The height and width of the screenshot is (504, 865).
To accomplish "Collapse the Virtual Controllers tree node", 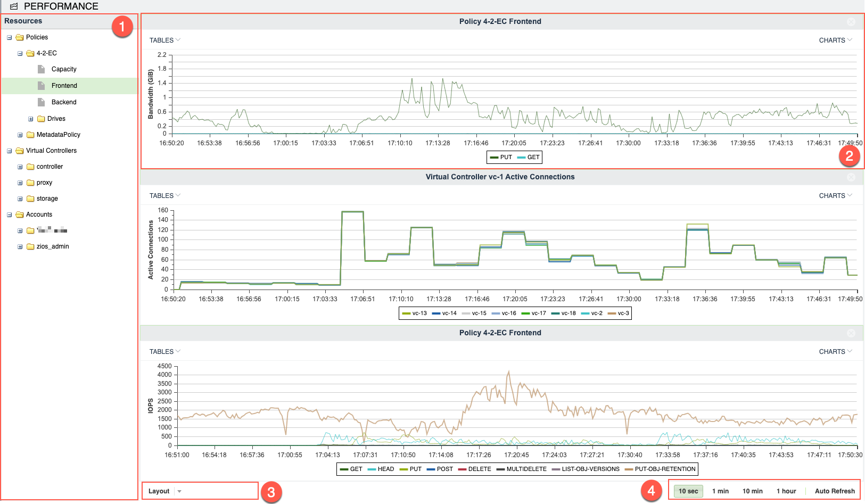I will 9,151.
